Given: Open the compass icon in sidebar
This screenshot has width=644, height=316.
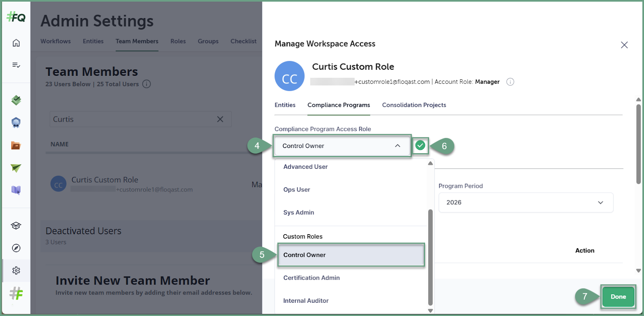Looking at the screenshot, I should [x=16, y=248].
